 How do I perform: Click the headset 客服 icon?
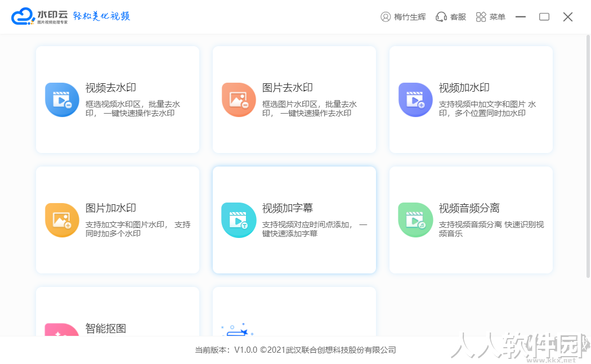pyautogui.click(x=441, y=17)
